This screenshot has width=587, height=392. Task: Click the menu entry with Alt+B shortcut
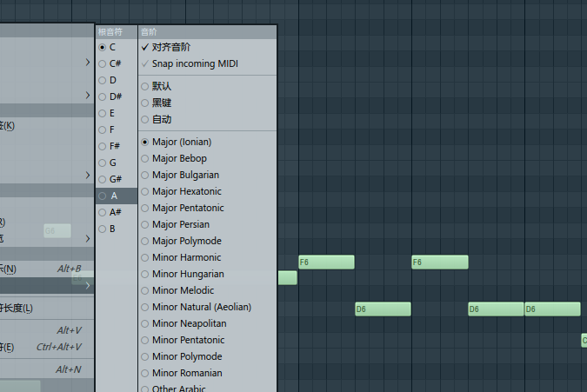pos(47,269)
